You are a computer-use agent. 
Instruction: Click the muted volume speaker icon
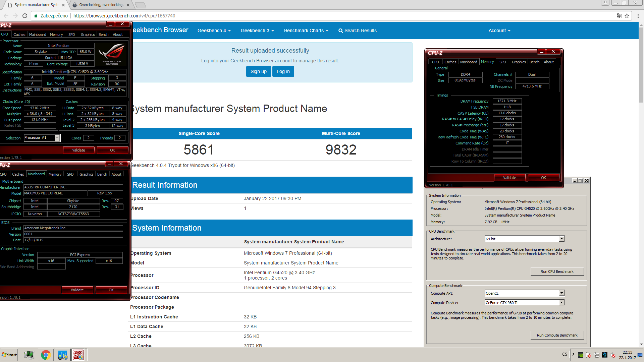click(613, 355)
